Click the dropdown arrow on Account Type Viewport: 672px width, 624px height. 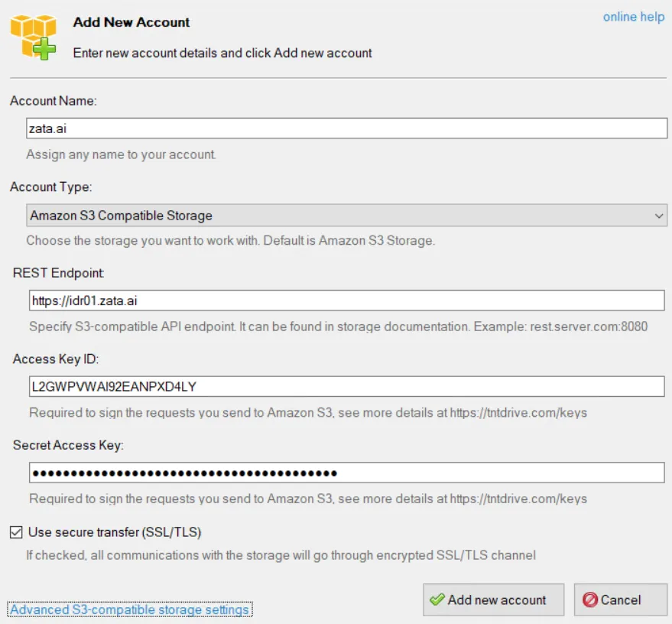point(659,216)
